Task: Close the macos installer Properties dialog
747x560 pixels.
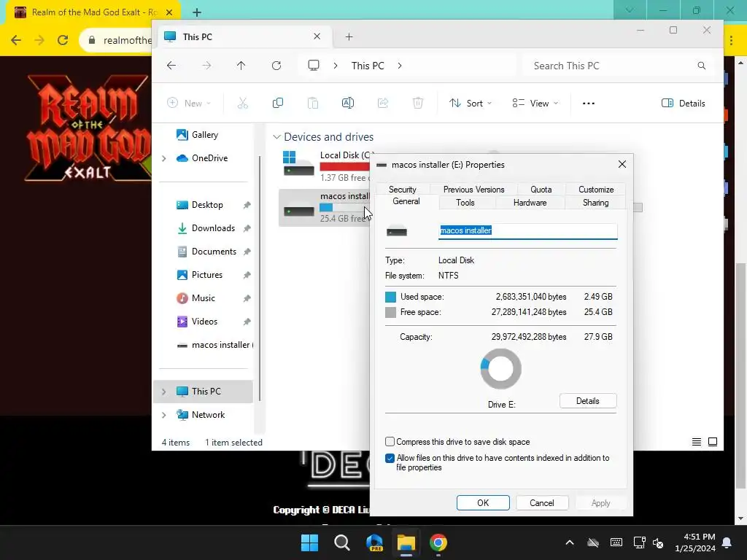Action: click(622, 164)
